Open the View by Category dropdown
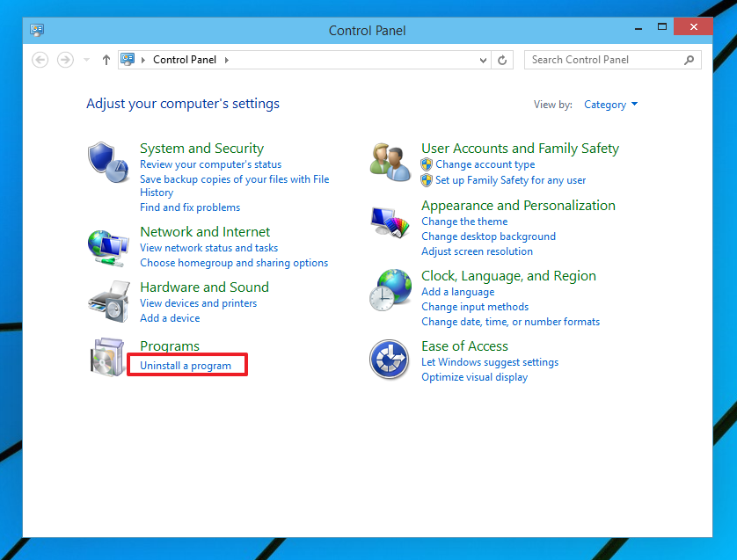The width and height of the screenshot is (737, 560). point(610,105)
